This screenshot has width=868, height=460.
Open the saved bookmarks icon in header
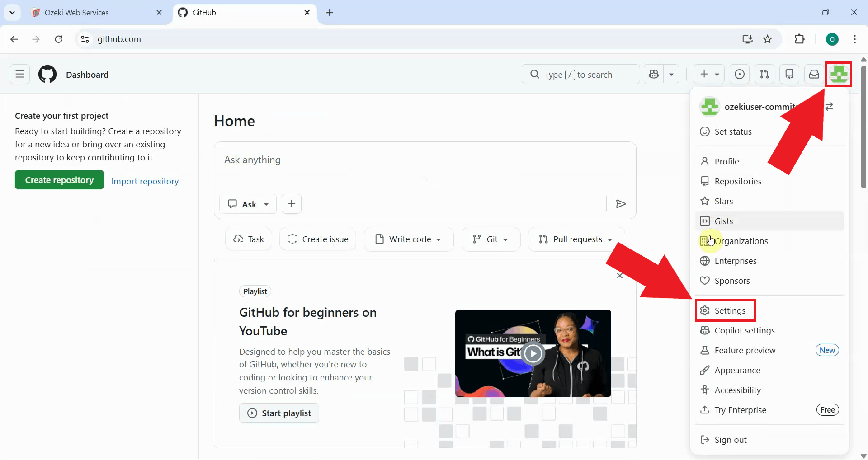tap(789, 74)
